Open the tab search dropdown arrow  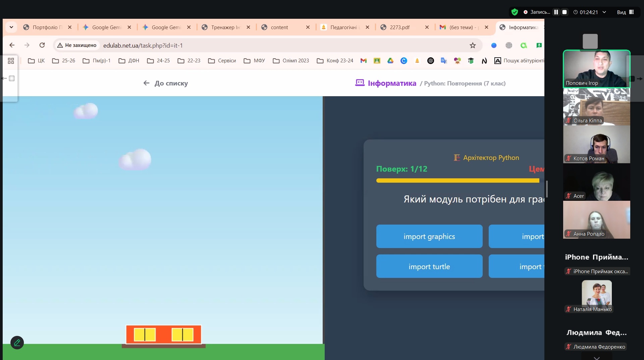pos(11,27)
